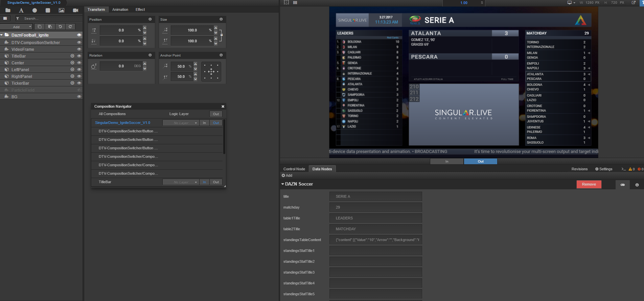This screenshot has height=301, width=644.
Task: Open the Add layer dropdown
Action: click(16, 27)
